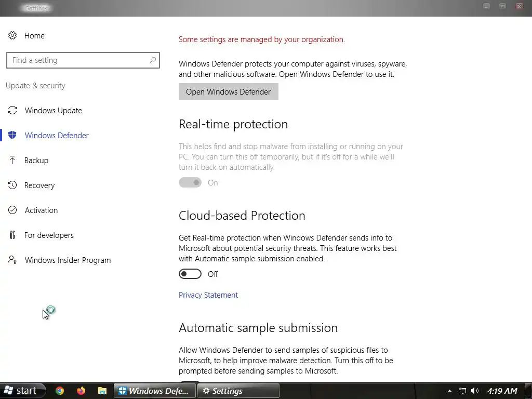Open the Privacy Statement link
This screenshot has height=399, width=532.
coord(208,295)
